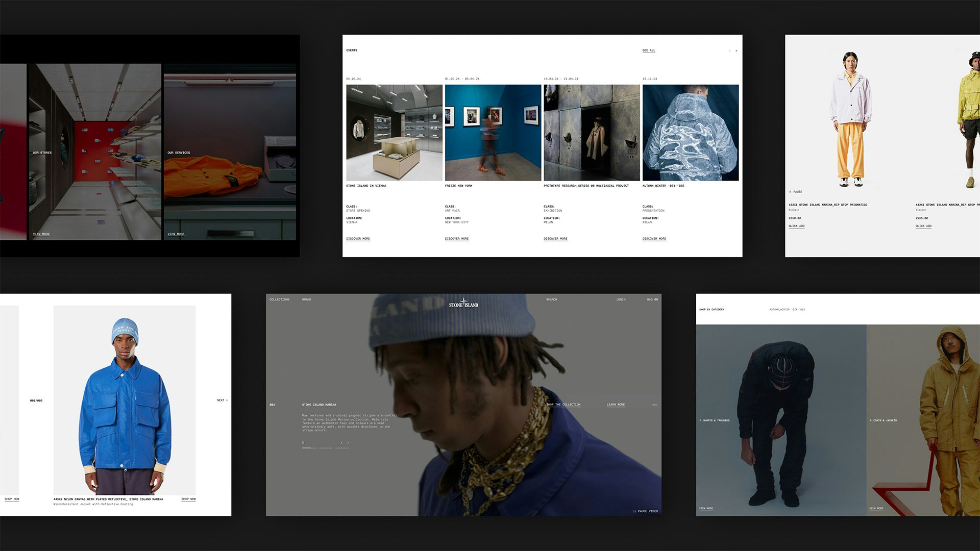This screenshot has width=980, height=551.
Task: Click See All events link
Action: coord(649,51)
